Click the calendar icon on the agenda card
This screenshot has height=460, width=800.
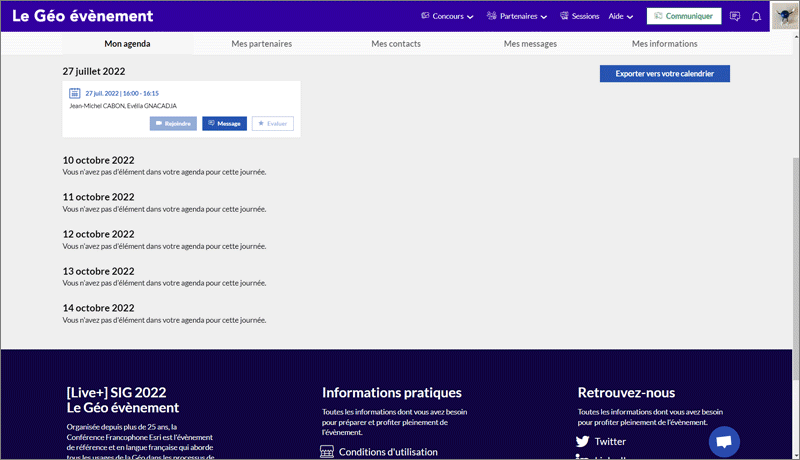75,93
